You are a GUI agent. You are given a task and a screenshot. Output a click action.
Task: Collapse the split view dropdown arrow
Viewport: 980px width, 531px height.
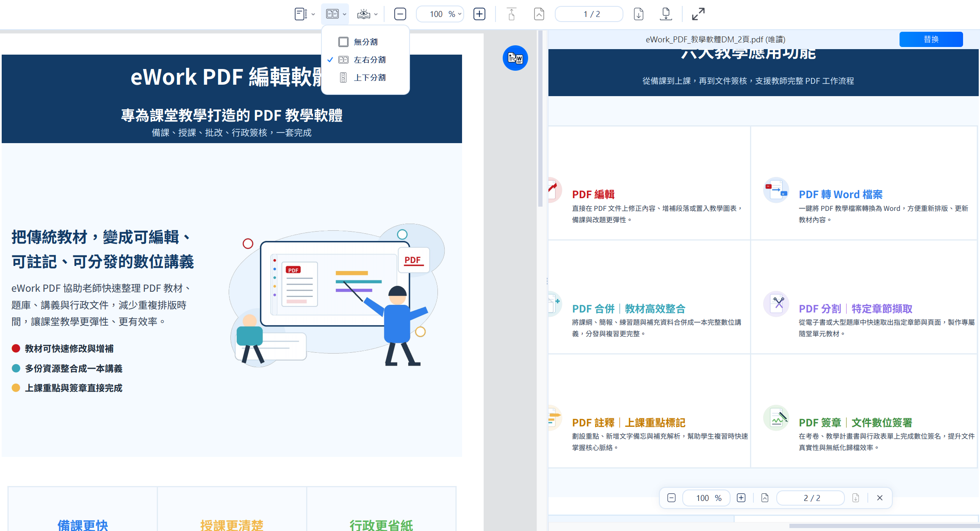(x=344, y=14)
